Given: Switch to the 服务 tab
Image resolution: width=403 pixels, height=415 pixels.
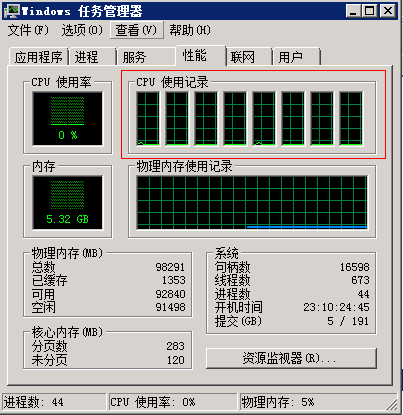Looking at the screenshot, I should 145,57.
